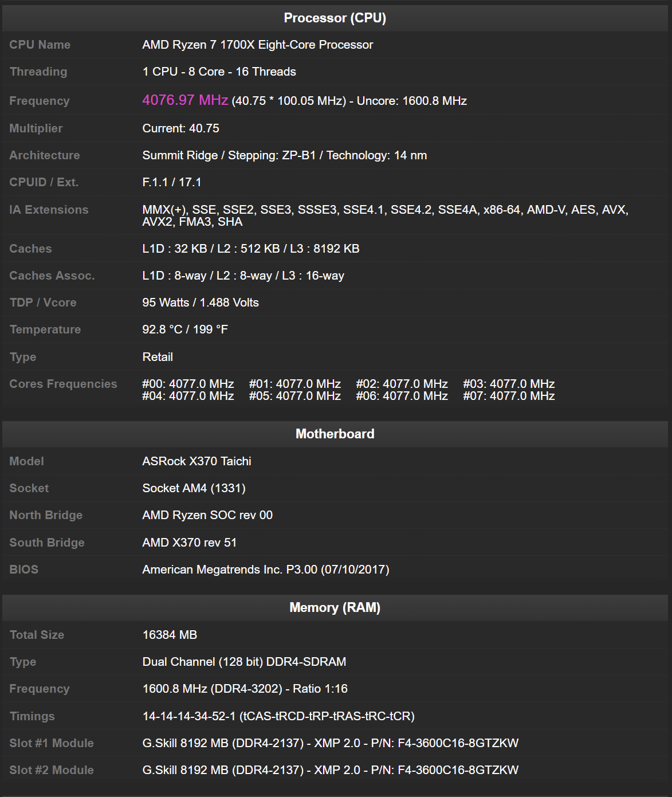This screenshot has width=672, height=797.
Task: Click the Socket AM4 (1331) value
Action: click(194, 488)
